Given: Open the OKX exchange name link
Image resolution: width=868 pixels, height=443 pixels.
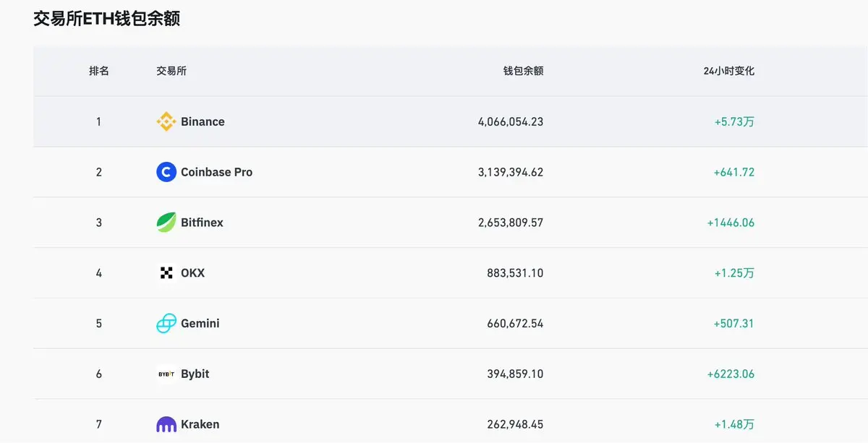Looking at the screenshot, I should (192, 273).
